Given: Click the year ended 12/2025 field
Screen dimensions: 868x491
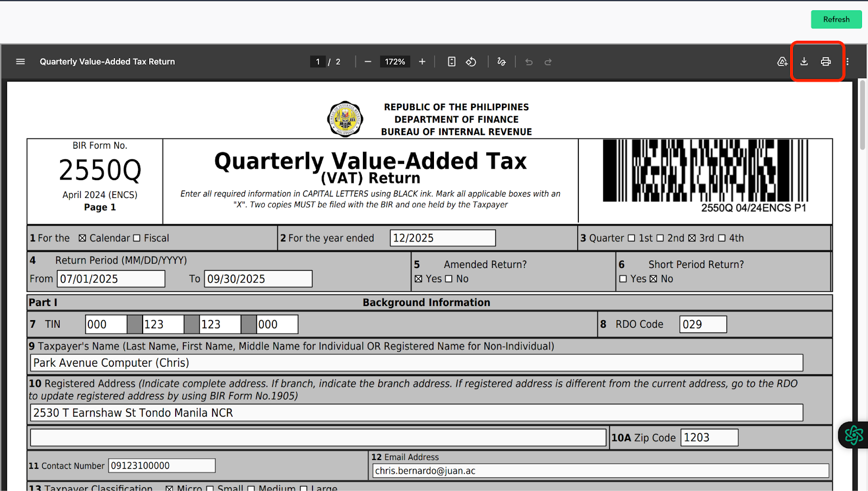Looking at the screenshot, I should click(443, 238).
